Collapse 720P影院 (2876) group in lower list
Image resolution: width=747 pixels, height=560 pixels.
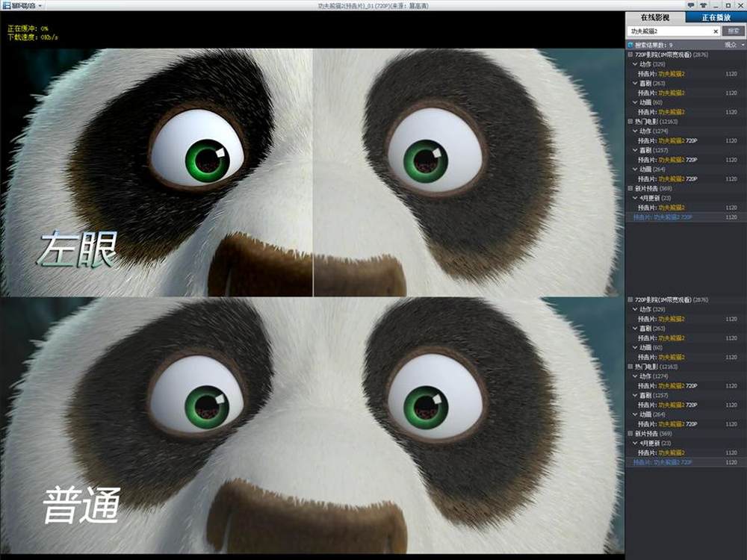coord(630,300)
